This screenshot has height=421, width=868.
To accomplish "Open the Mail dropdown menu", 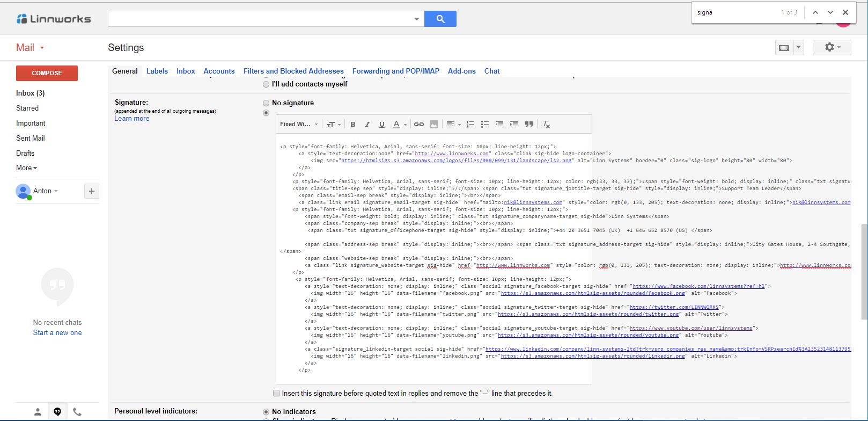I will pos(30,47).
